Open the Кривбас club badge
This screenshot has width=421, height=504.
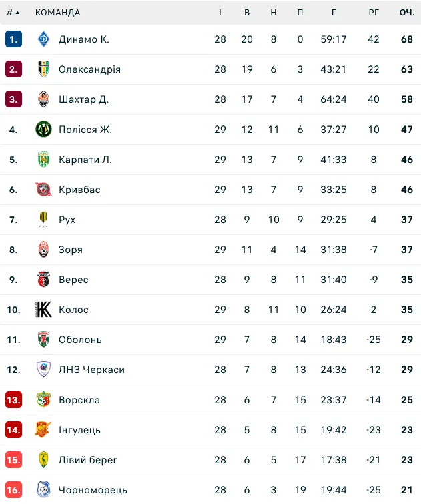coord(43,190)
